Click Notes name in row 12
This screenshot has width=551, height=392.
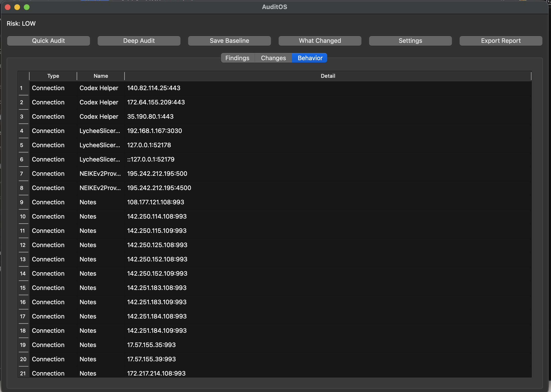click(x=101, y=245)
